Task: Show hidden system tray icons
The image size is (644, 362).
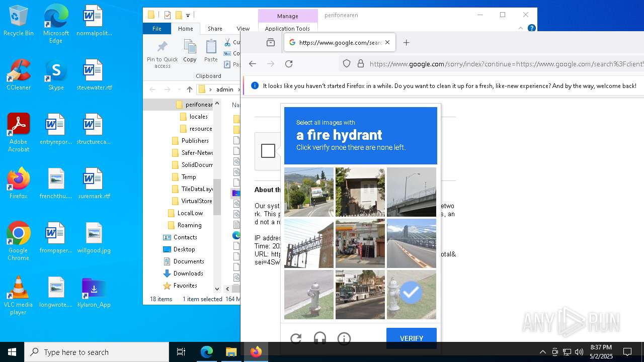Action: [542, 352]
